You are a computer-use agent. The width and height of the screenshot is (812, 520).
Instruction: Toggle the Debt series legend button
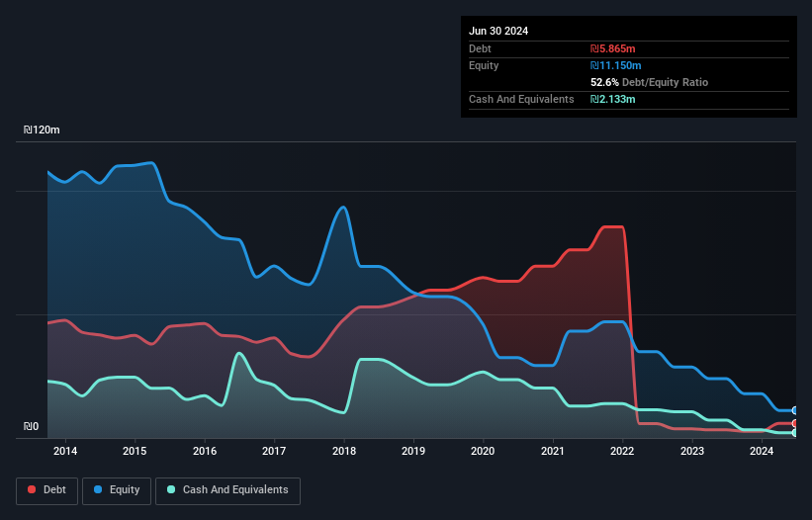coord(47,490)
